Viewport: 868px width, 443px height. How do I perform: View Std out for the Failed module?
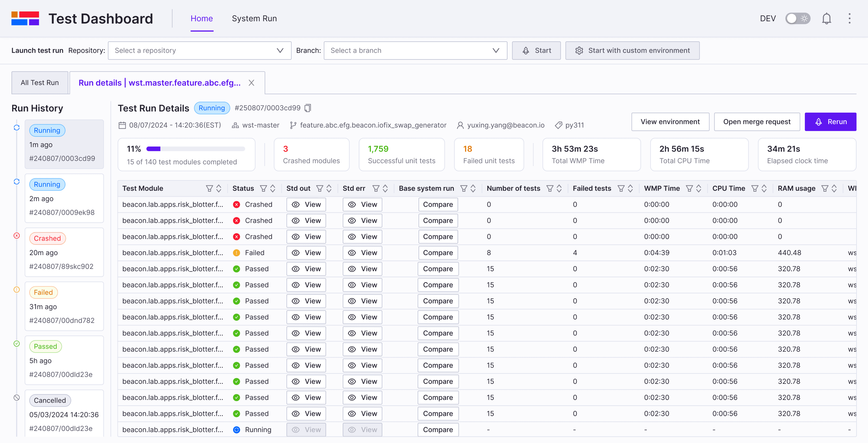pos(306,253)
